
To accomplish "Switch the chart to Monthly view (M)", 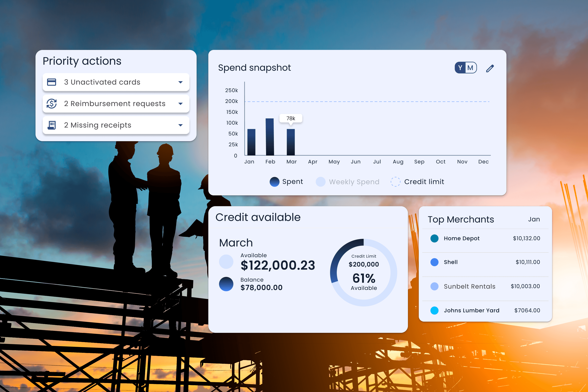I will coord(470,68).
